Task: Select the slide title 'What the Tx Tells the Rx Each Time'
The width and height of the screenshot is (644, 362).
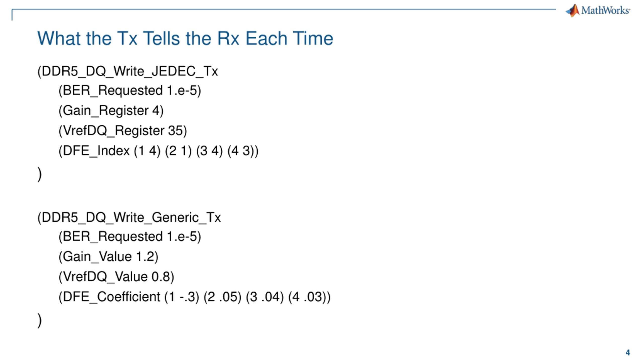Action: click(185, 38)
